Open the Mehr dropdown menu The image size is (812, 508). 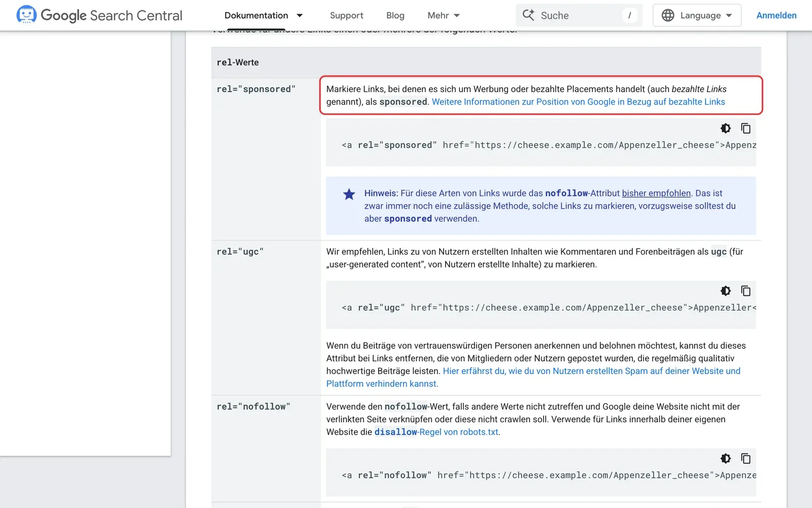point(444,15)
